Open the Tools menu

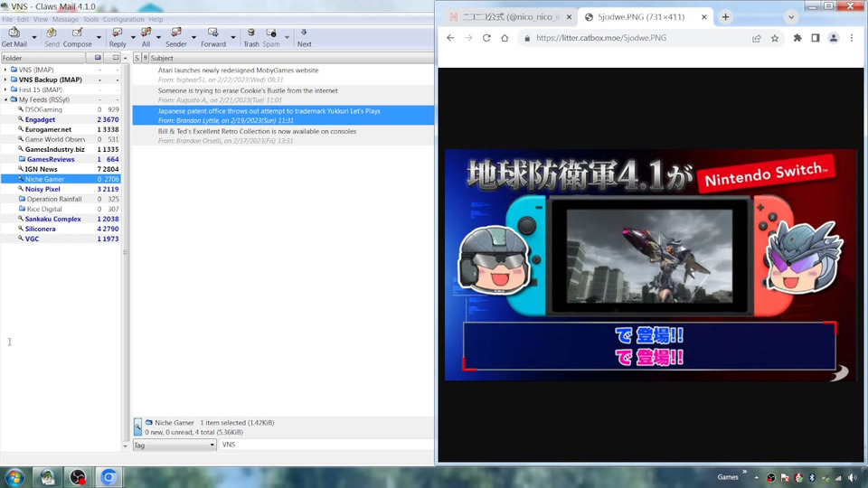pyautogui.click(x=90, y=19)
